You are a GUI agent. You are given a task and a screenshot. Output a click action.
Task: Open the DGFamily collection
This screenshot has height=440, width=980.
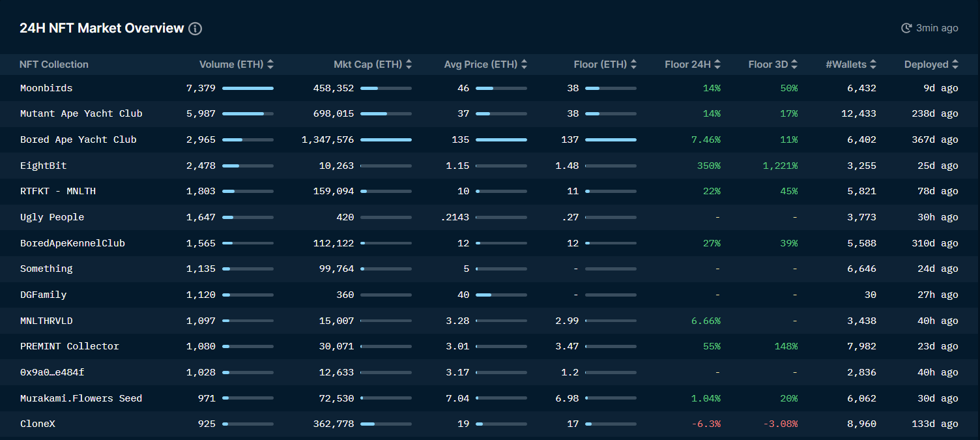tap(44, 295)
